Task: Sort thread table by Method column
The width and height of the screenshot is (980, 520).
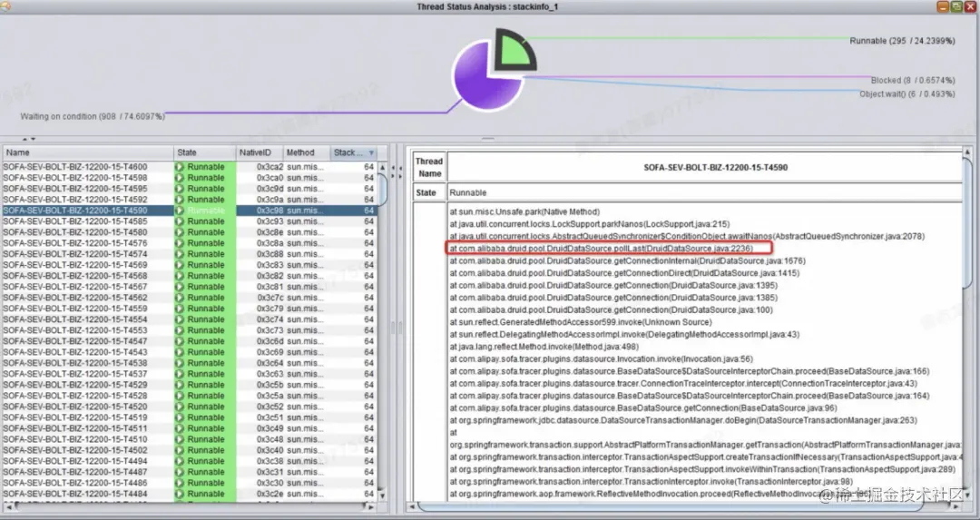Action: pyautogui.click(x=307, y=152)
